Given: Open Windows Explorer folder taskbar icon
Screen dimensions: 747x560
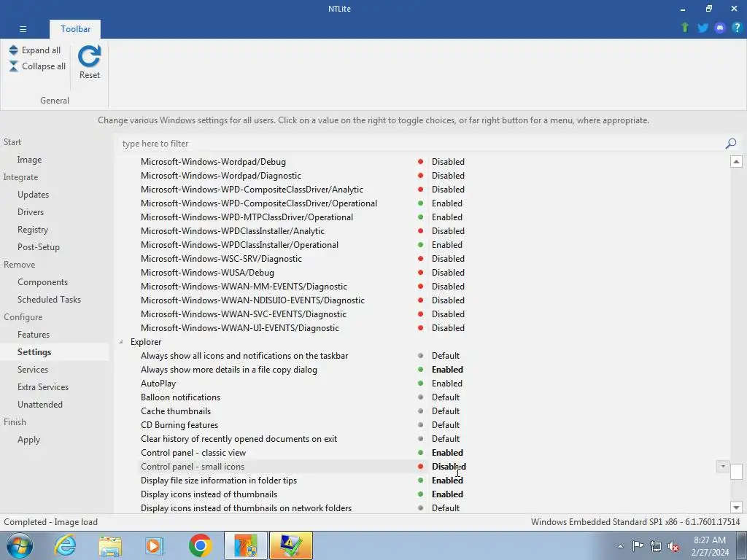Looking at the screenshot, I should point(110,545).
